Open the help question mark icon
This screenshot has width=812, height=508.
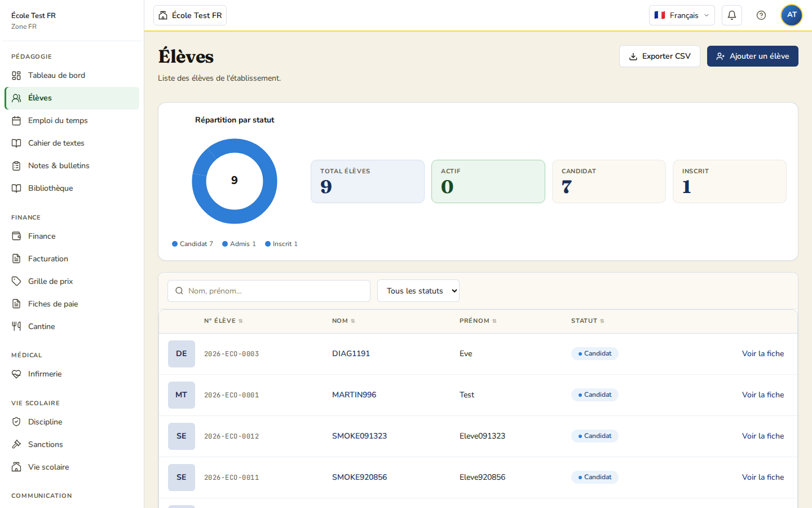point(761,15)
